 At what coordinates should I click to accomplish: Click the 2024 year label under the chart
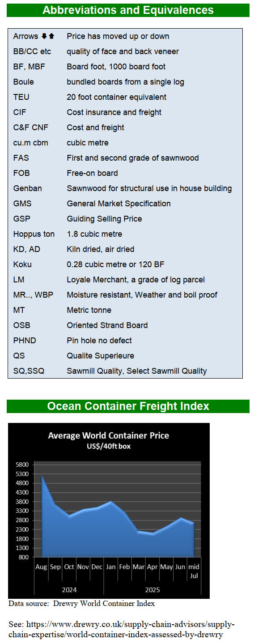tap(69, 589)
